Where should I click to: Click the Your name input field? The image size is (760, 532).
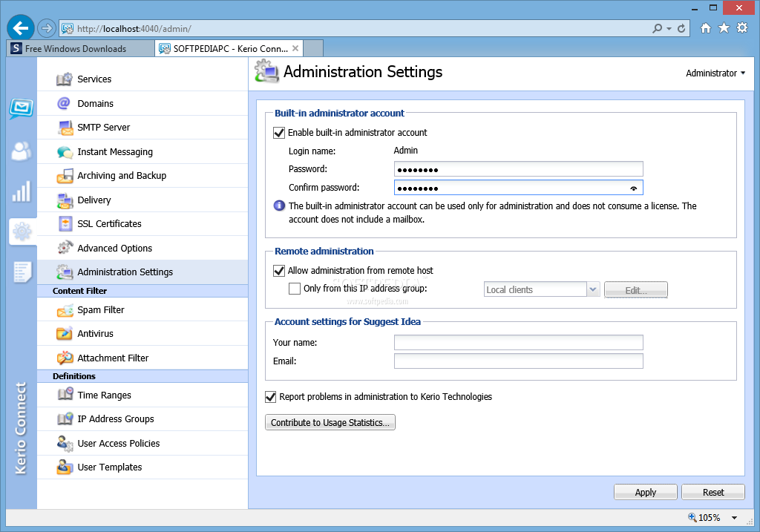tap(519, 343)
